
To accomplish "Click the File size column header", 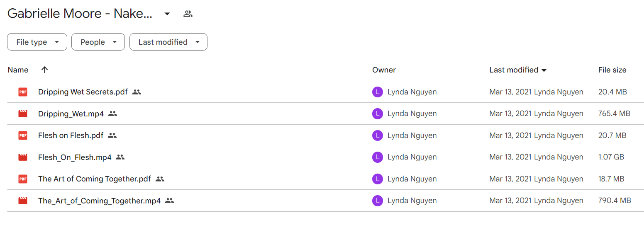I will click(x=612, y=70).
